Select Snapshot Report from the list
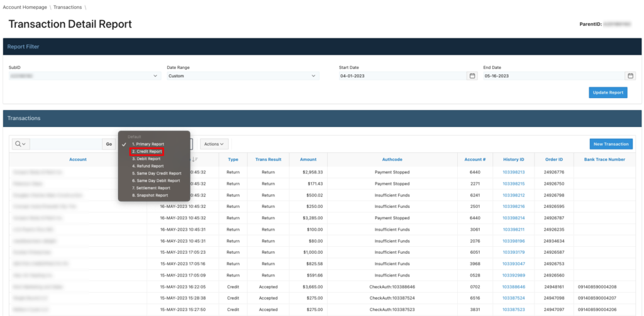Viewport: 644px width, 316px height. click(150, 195)
